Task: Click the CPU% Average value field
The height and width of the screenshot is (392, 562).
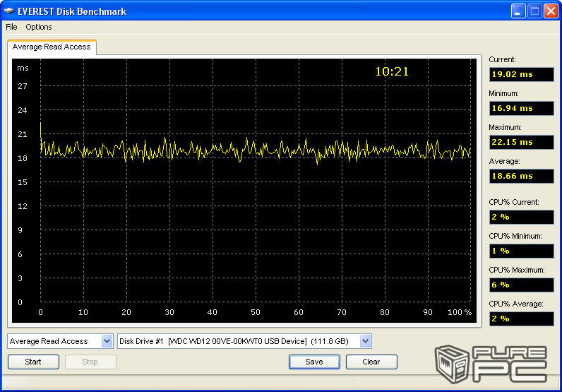Action: pyautogui.click(x=522, y=319)
